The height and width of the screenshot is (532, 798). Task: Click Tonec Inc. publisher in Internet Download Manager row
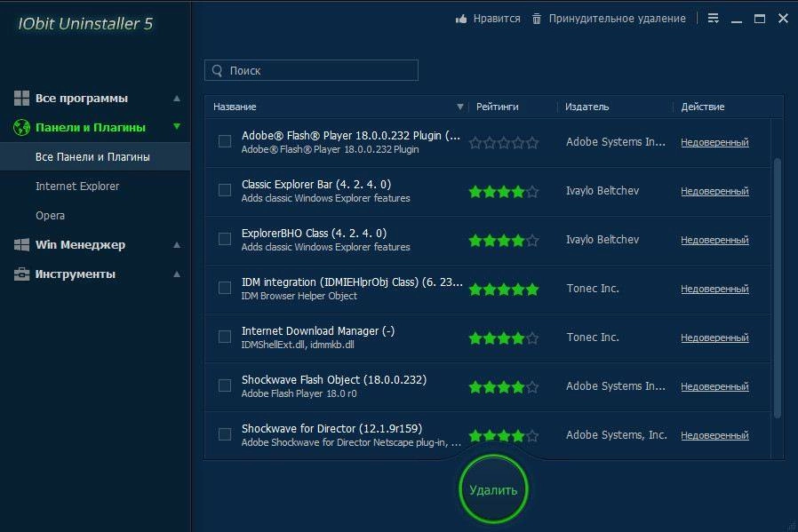[x=593, y=337]
